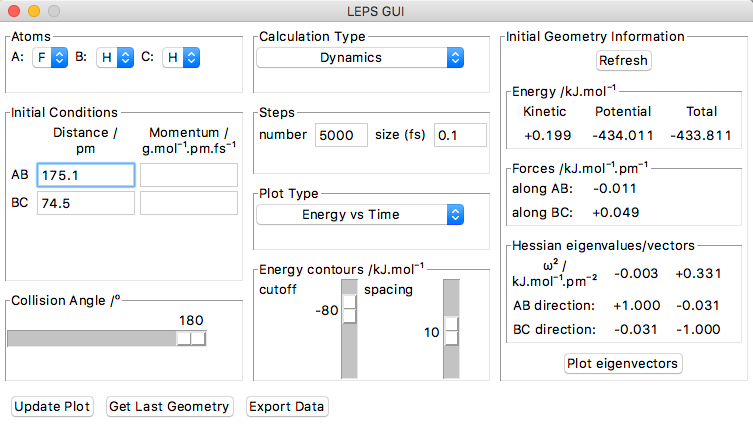Click the step size (fs) field

click(460, 135)
